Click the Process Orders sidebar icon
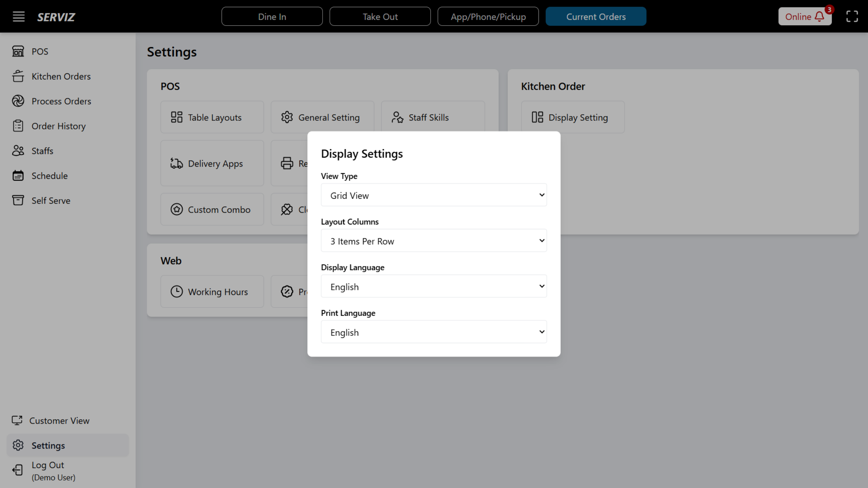 point(18,101)
